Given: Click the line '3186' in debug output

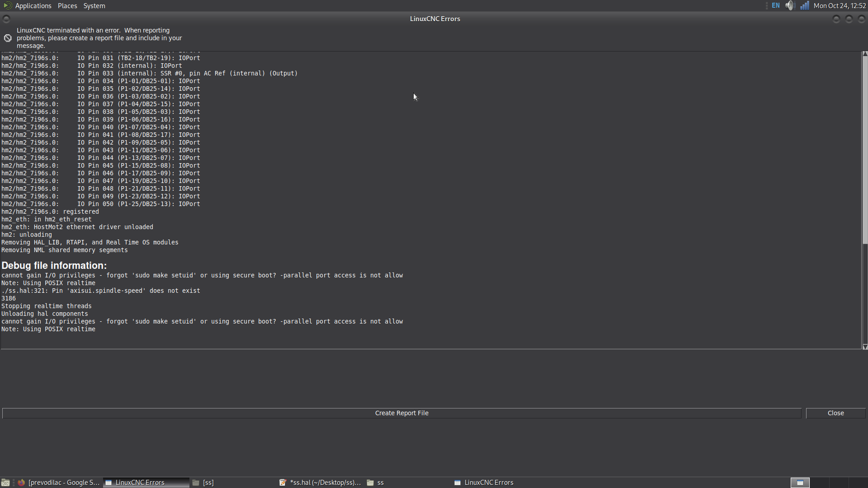Looking at the screenshot, I should [9, 298].
